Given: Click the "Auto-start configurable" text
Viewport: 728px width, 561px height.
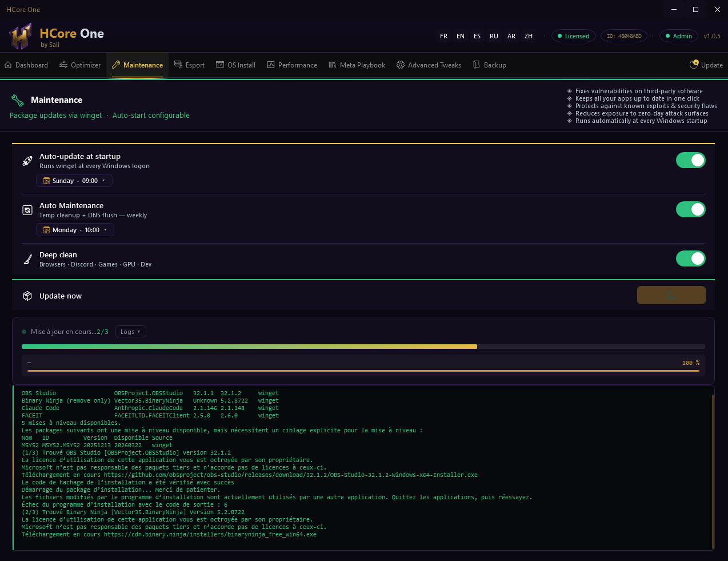Looking at the screenshot, I should pyautogui.click(x=151, y=116).
